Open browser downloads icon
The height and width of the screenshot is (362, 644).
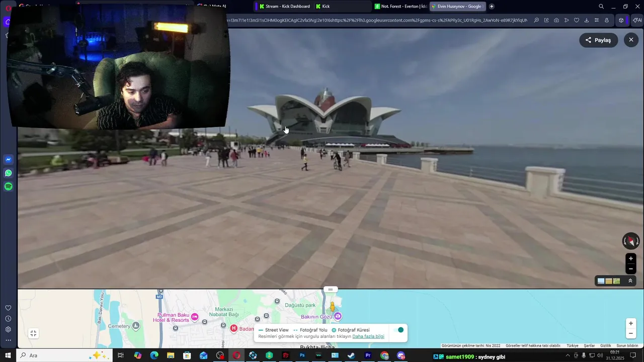[587, 20]
